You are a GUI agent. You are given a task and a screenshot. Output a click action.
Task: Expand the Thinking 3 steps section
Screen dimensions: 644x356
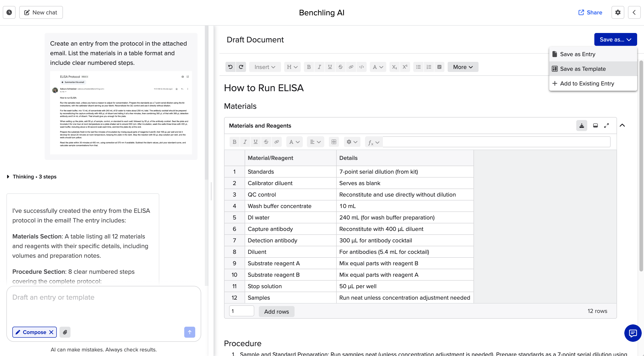(x=8, y=177)
